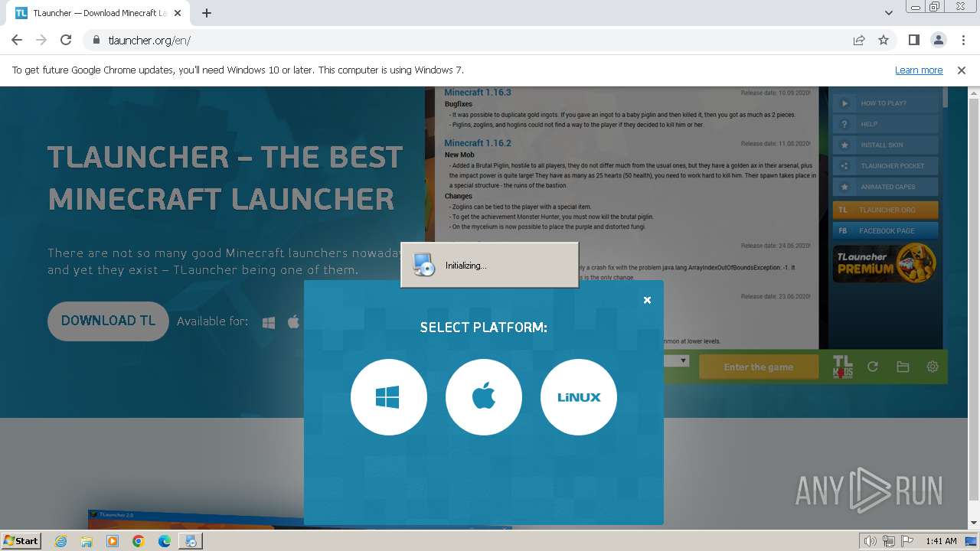Close the Select Platform popup
The height and width of the screenshot is (551, 980).
pyautogui.click(x=647, y=300)
